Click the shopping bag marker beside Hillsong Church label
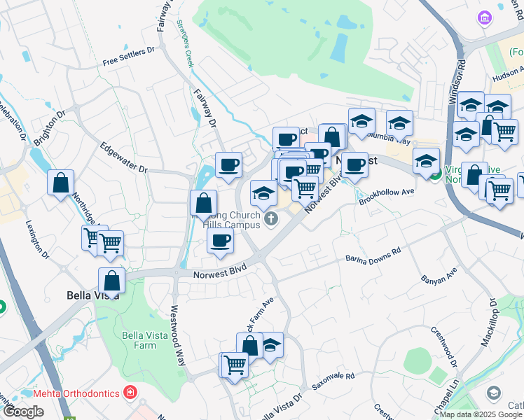Image resolution: width=524 pixels, height=420 pixels. 204,206
